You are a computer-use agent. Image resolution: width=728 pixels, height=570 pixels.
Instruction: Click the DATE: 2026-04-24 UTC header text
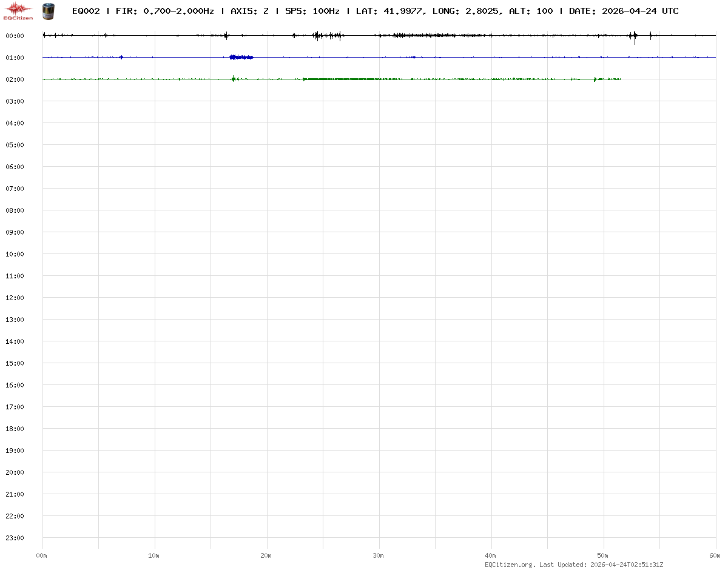pyautogui.click(x=624, y=11)
